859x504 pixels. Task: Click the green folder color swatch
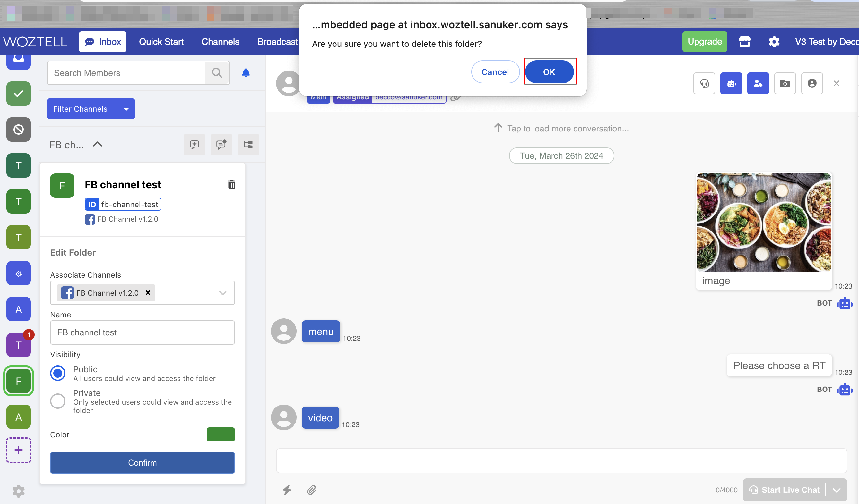[221, 434]
